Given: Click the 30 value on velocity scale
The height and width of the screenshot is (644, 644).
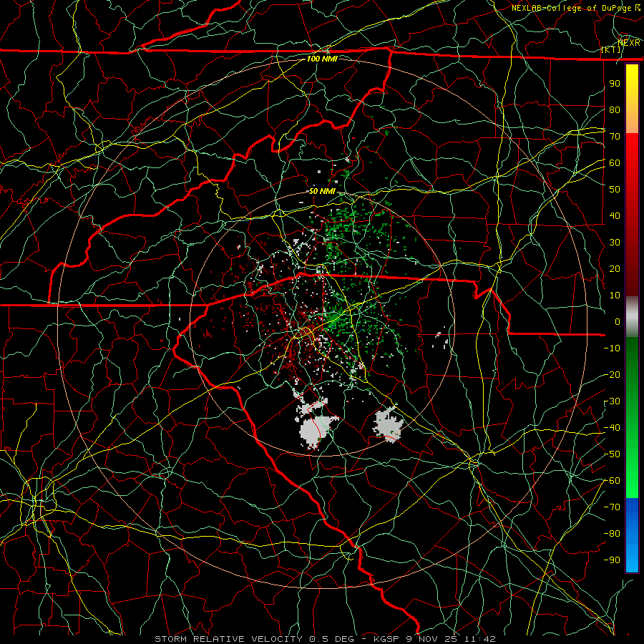Looking at the screenshot, I should pos(615,243).
